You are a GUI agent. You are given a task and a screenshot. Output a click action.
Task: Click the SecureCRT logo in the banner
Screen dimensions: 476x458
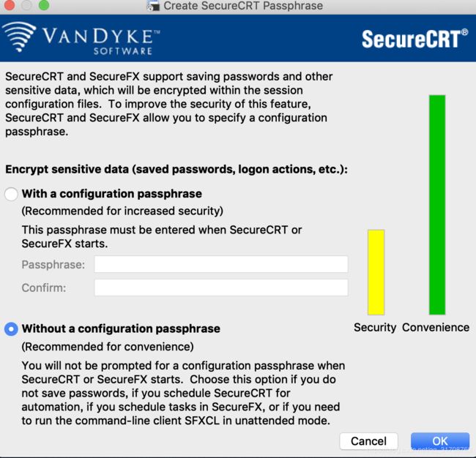click(414, 39)
